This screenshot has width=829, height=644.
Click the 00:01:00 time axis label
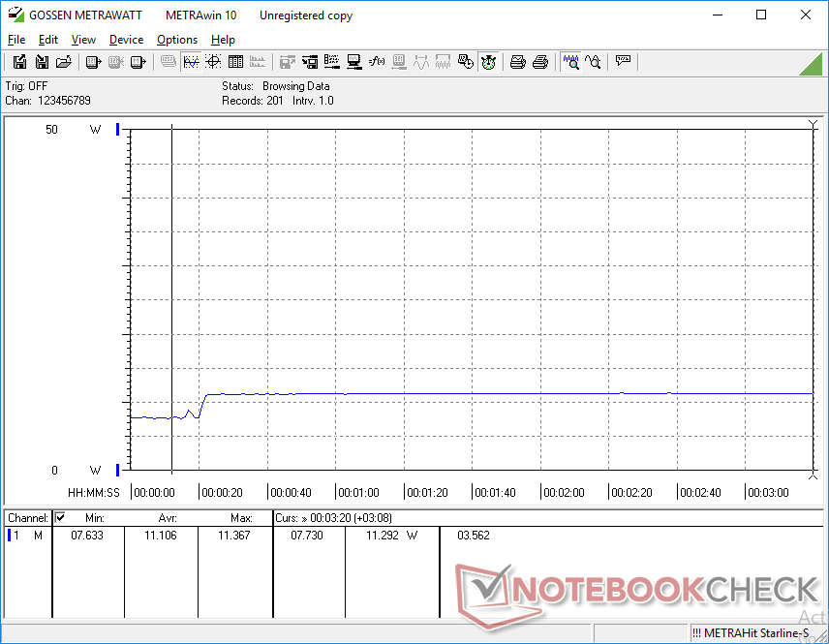pyautogui.click(x=358, y=492)
